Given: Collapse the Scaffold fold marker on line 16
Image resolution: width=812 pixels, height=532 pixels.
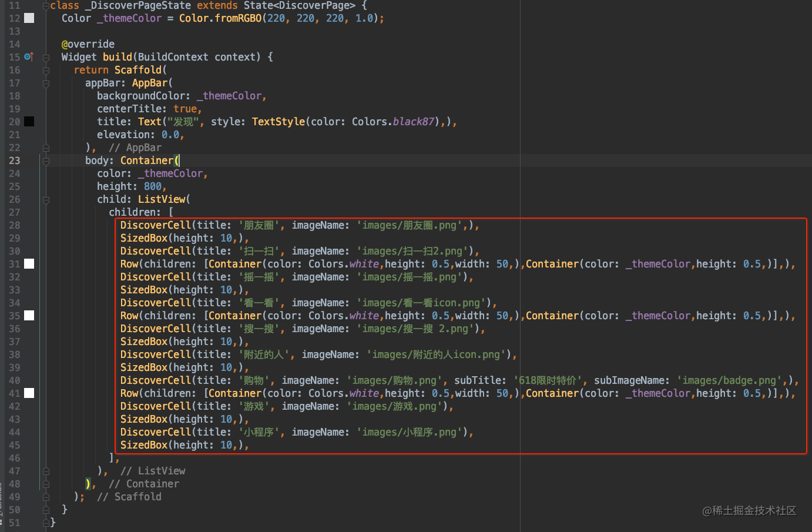Looking at the screenshot, I should pos(46,71).
